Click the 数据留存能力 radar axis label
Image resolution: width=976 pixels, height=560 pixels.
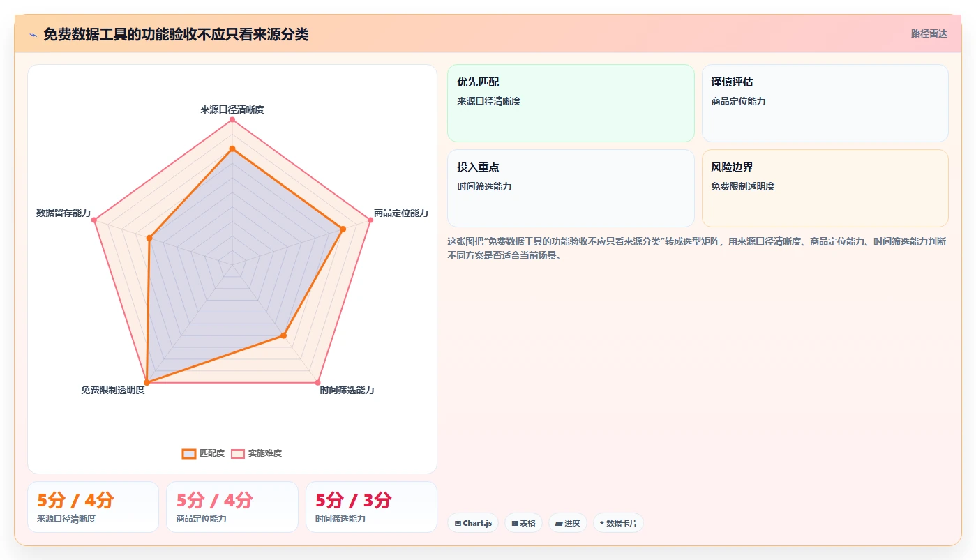(x=63, y=213)
